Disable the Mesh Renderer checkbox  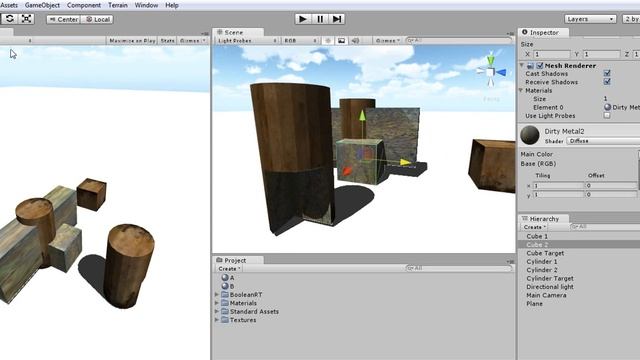[x=540, y=65]
